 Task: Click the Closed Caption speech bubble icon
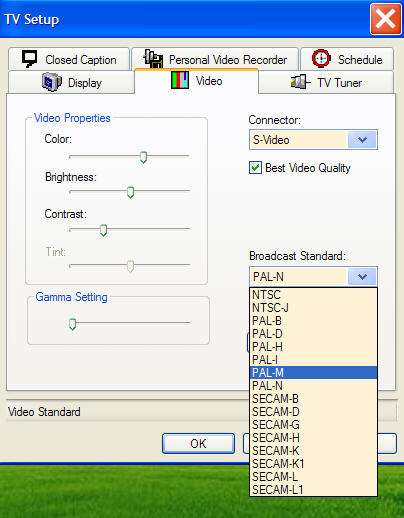tap(29, 59)
